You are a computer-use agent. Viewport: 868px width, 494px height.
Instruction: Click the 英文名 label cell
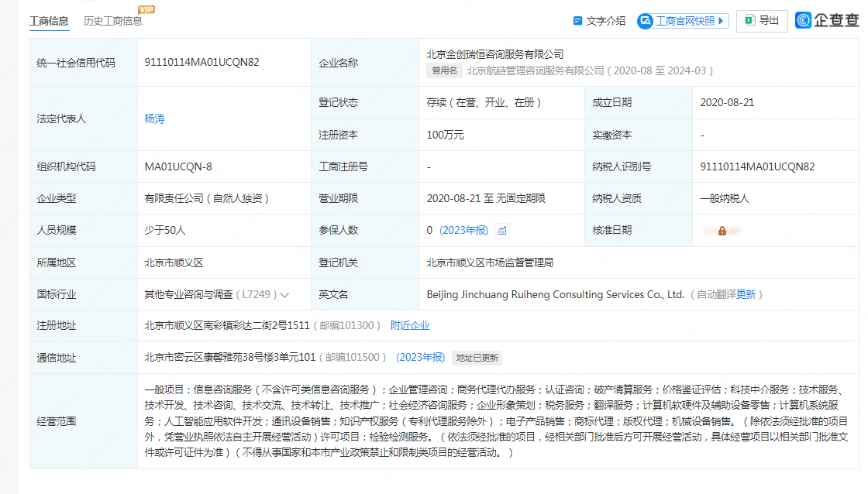point(365,295)
